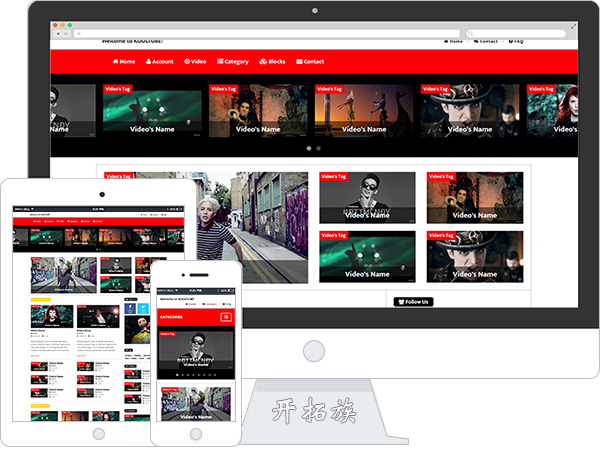
Task: Click Video's Tag on the grid aurora video
Action: point(334,235)
